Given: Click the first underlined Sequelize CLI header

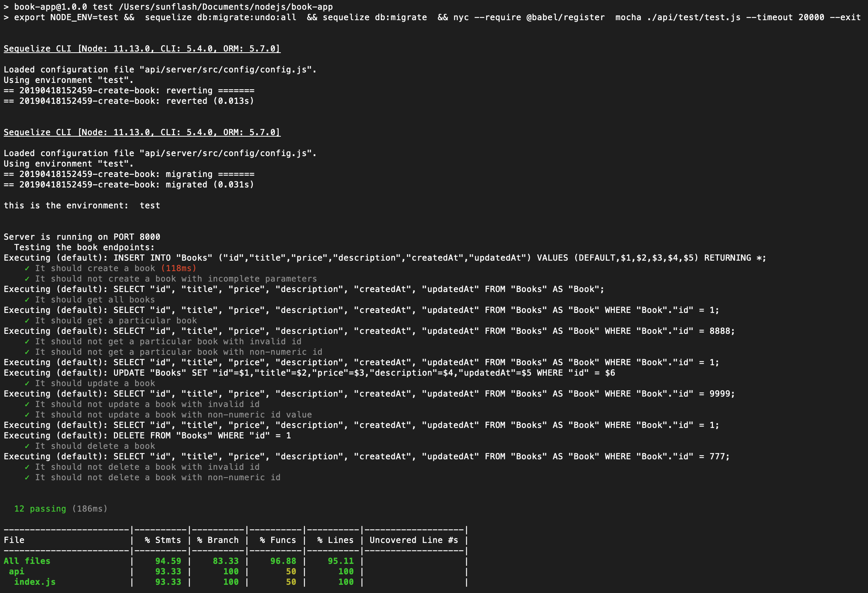Looking at the screenshot, I should pos(142,49).
